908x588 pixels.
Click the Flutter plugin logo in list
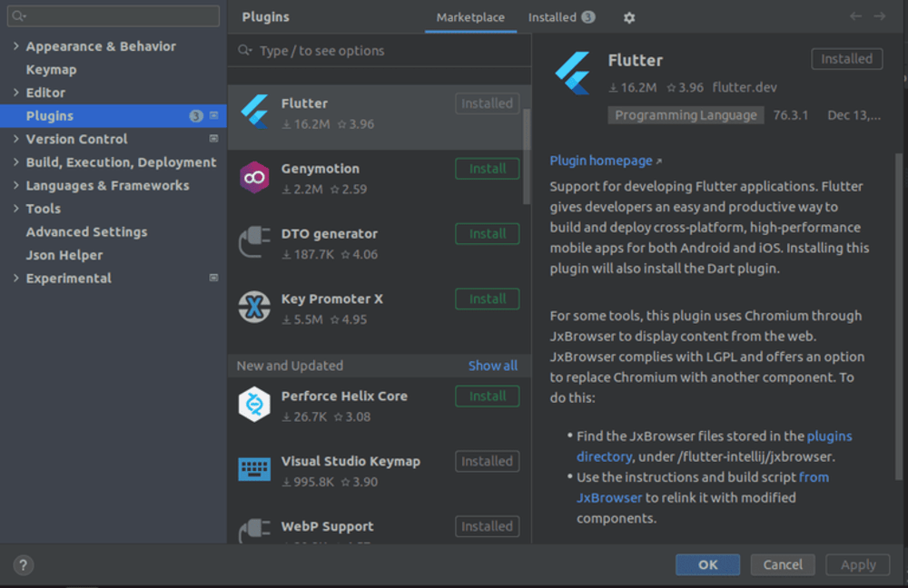tap(254, 112)
